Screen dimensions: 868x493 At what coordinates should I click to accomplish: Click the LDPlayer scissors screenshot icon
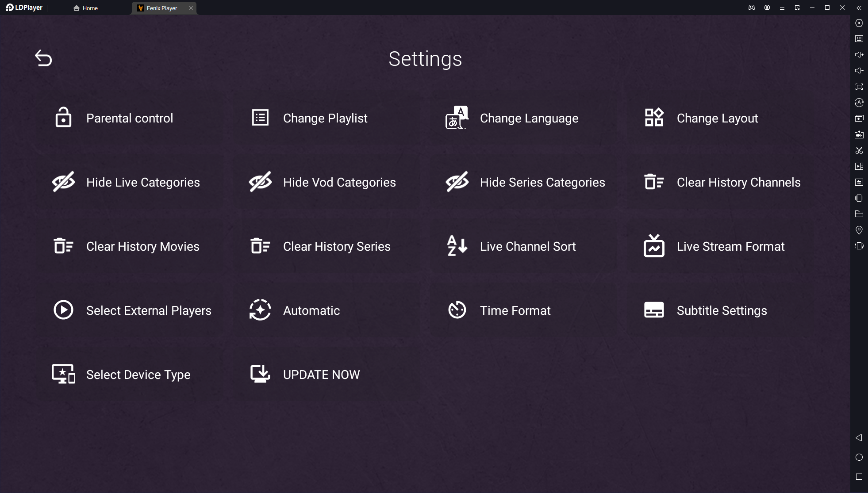click(859, 150)
